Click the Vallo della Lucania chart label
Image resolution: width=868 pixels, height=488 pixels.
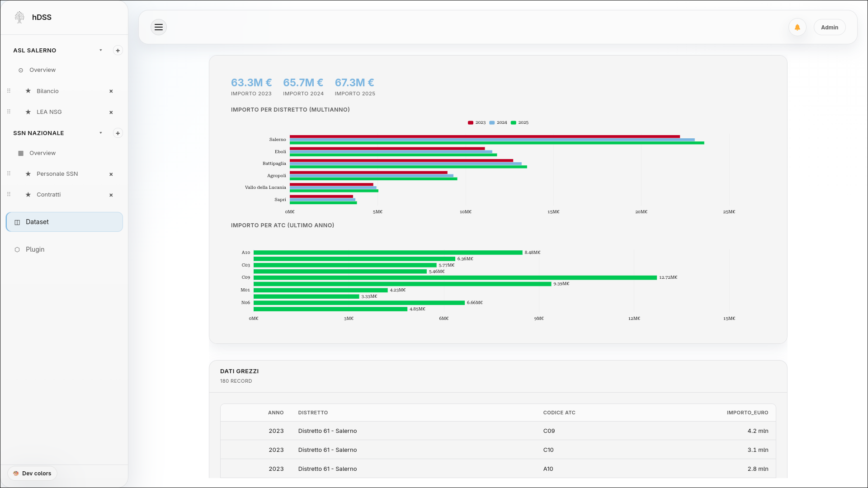coord(265,188)
